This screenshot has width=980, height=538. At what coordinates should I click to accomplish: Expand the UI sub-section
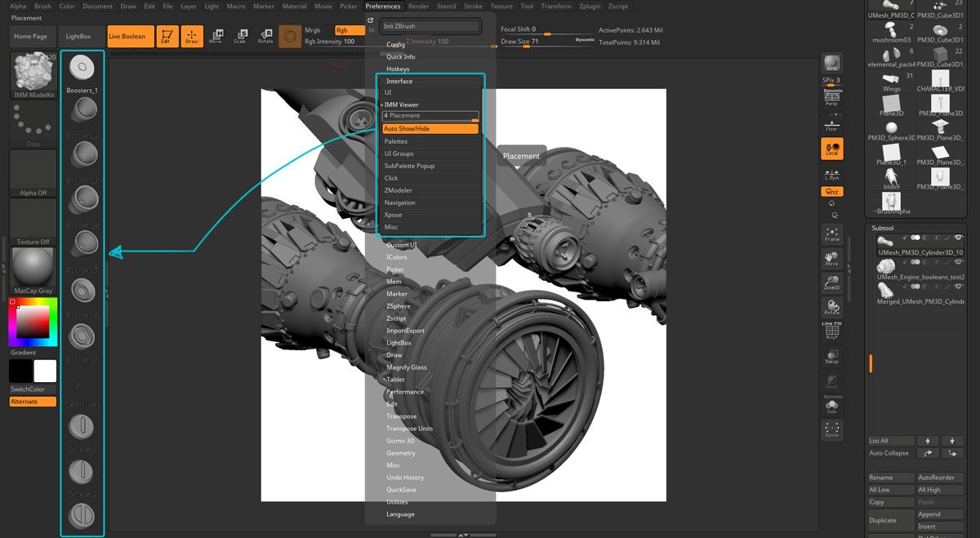click(388, 92)
